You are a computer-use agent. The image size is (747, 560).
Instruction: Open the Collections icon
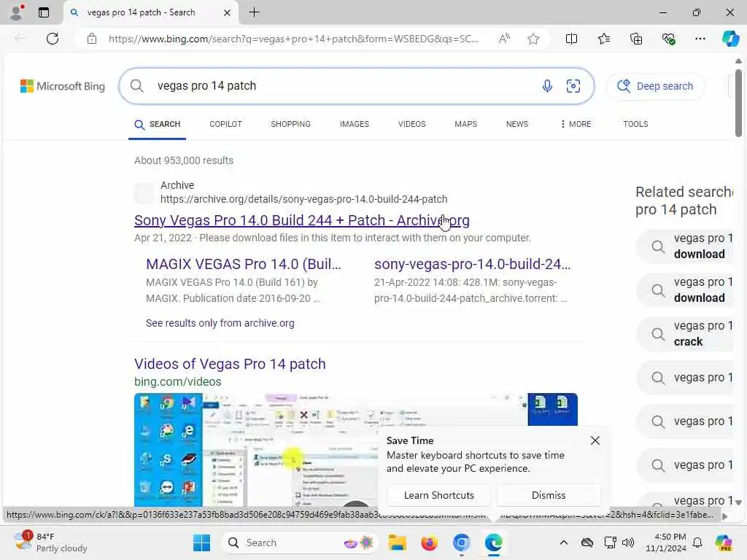(x=636, y=39)
